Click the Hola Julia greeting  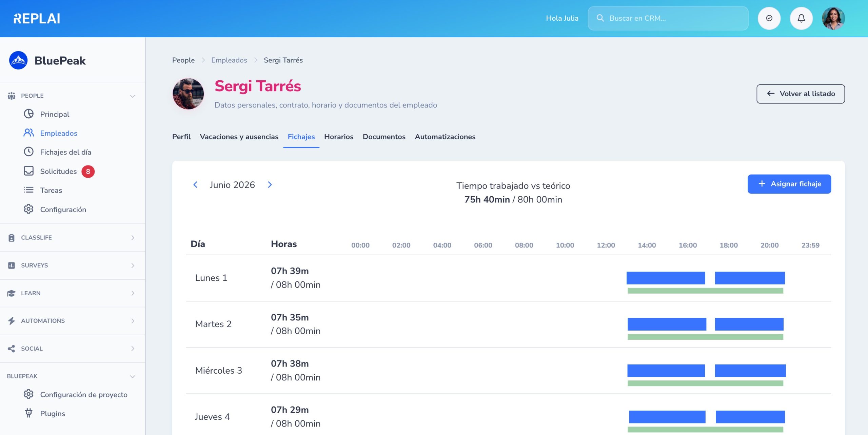point(562,18)
